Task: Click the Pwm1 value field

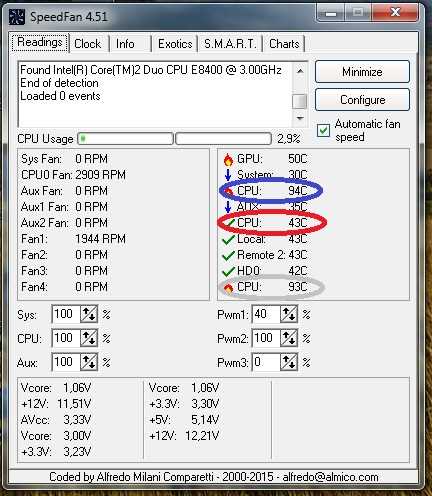Action: click(x=266, y=314)
